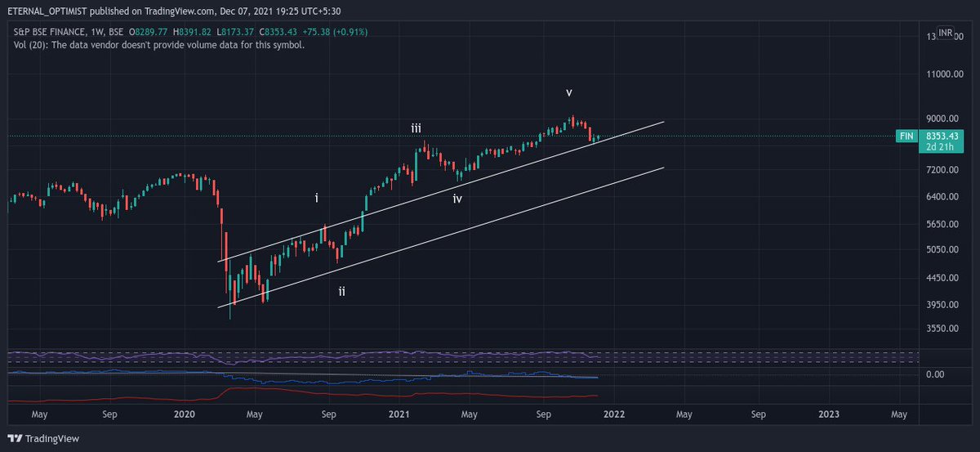Click the 2023 time axis label

pos(829,414)
